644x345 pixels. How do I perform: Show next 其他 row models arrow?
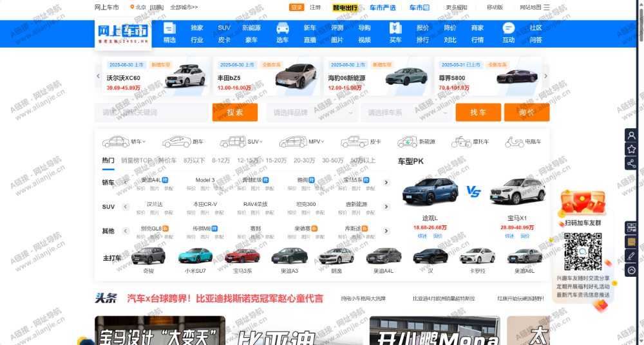[386, 231]
